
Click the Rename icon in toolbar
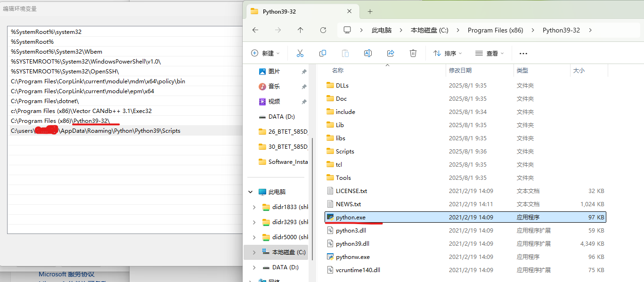click(x=368, y=53)
